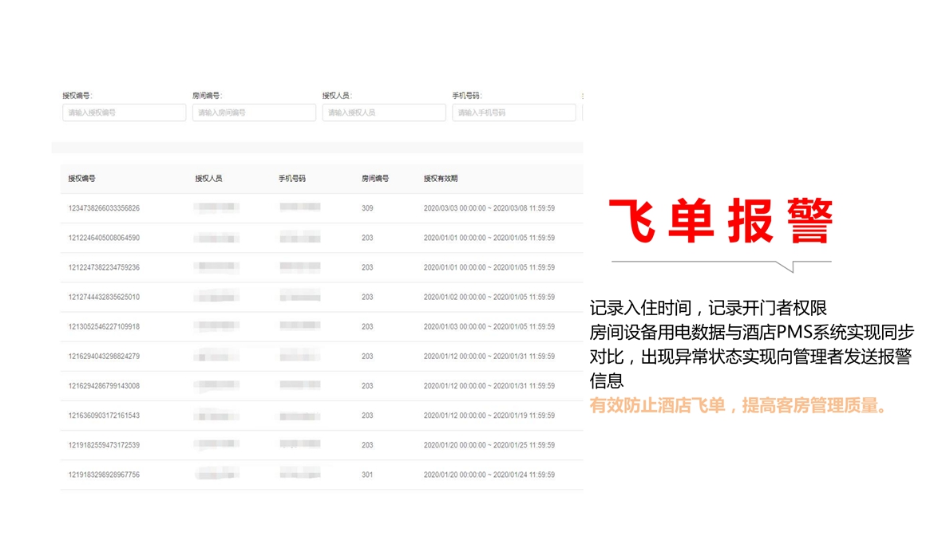Click validity period starting 2020/03/03

[x=489, y=208]
